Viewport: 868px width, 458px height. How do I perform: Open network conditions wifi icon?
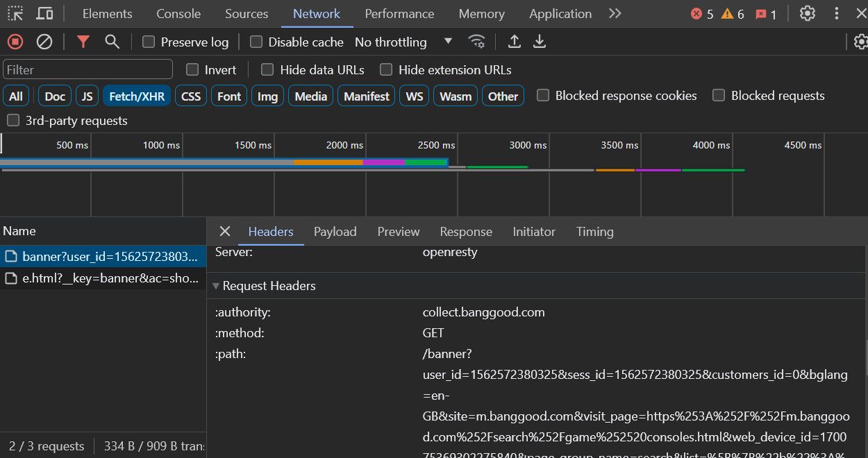(x=477, y=42)
